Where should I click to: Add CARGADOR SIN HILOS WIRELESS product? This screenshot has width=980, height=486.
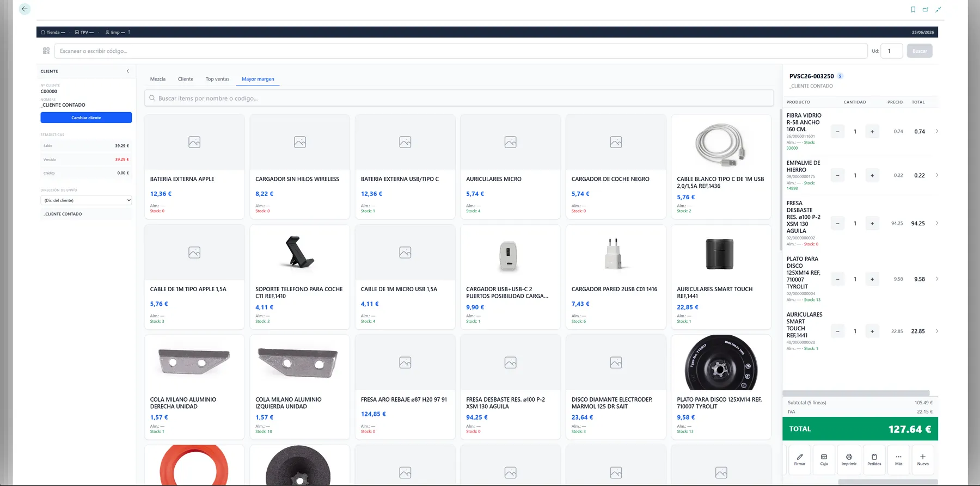pos(299,167)
